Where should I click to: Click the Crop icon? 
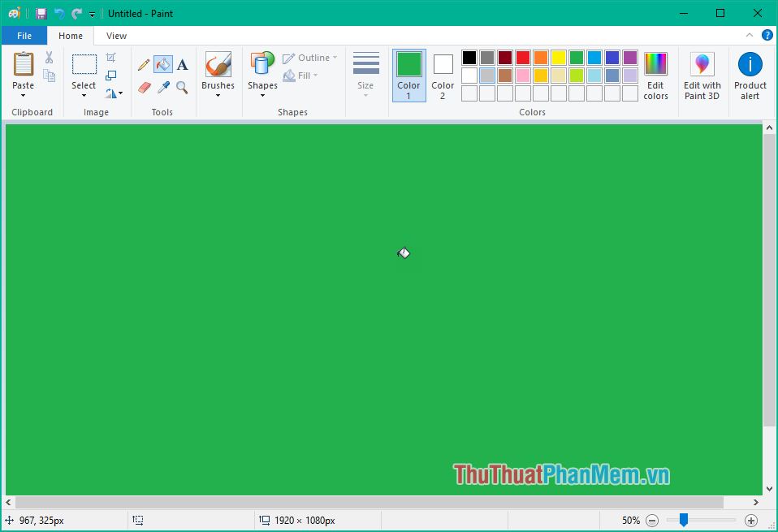(110, 56)
